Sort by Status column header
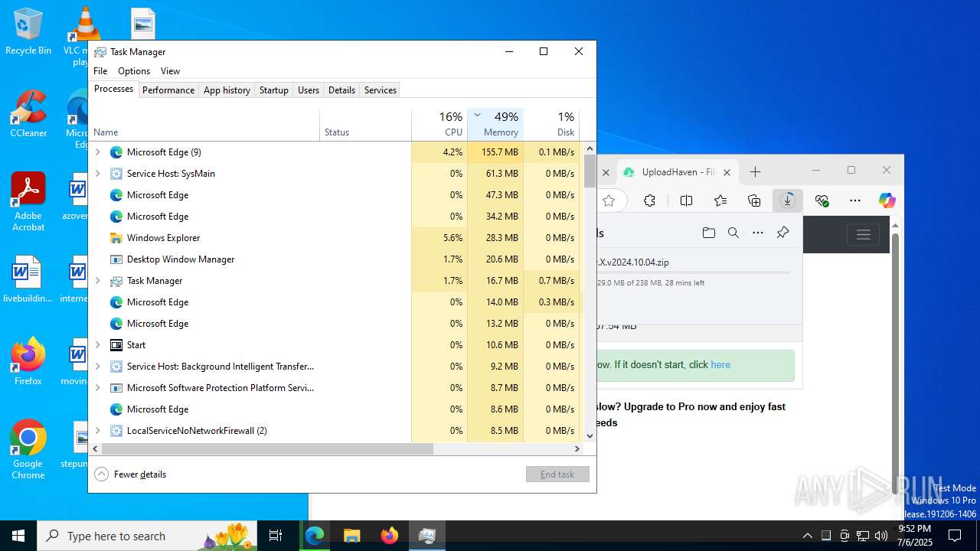The width and height of the screenshot is (980, 551). click(x=365, y=124)
